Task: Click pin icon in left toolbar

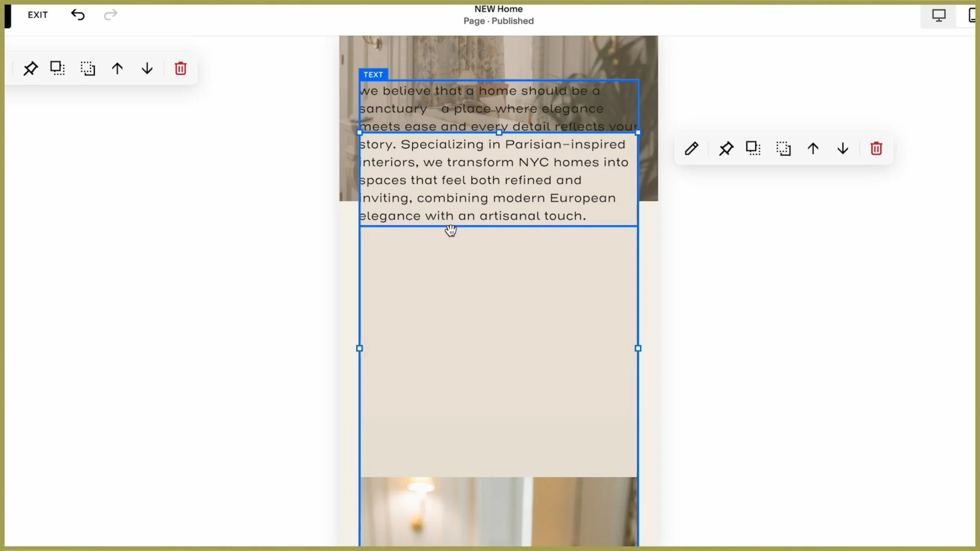Action: pyautogui.click(x=30, y=69)
